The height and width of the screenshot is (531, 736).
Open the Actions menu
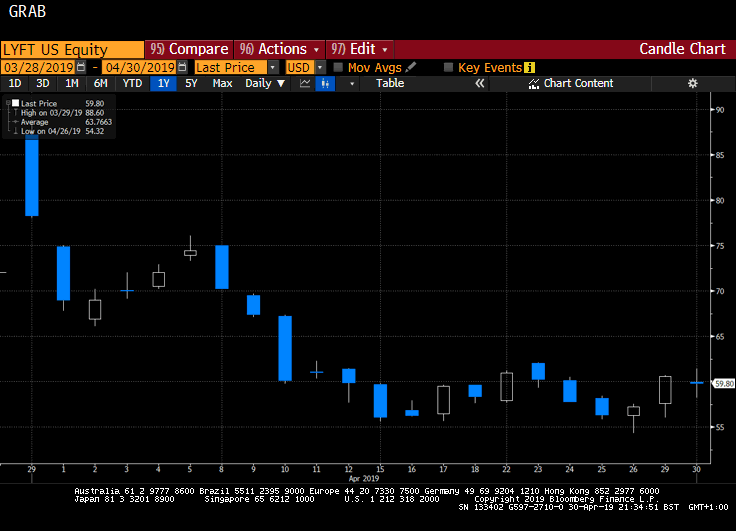tap(282, 49)
